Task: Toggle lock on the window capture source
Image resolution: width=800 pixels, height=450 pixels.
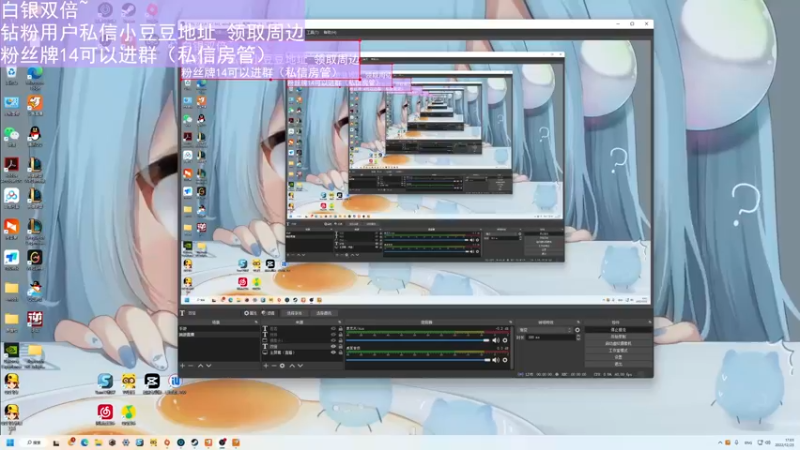Action: (x=340, y=340)
